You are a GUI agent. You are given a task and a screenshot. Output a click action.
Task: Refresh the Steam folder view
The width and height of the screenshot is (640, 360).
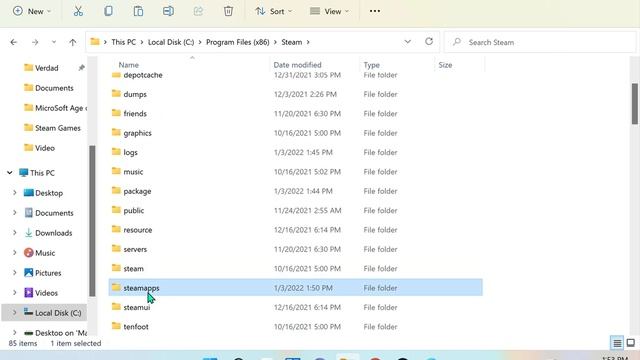[429, 42]
